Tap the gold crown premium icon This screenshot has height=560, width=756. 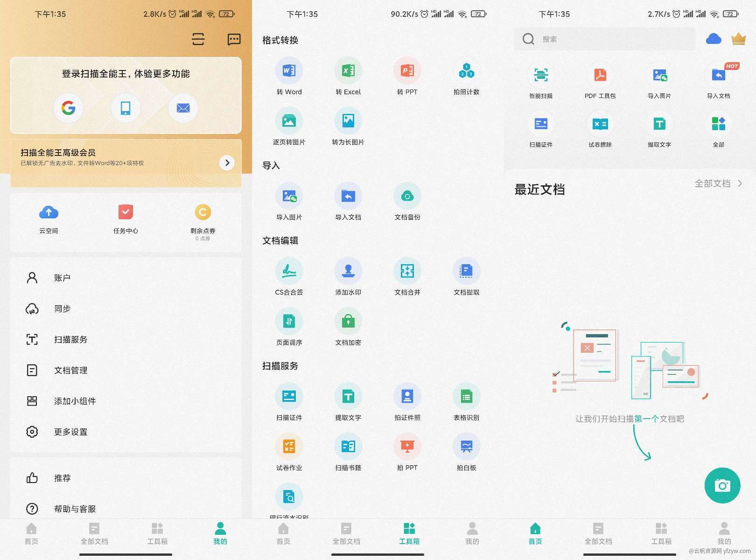pos(738,39)
